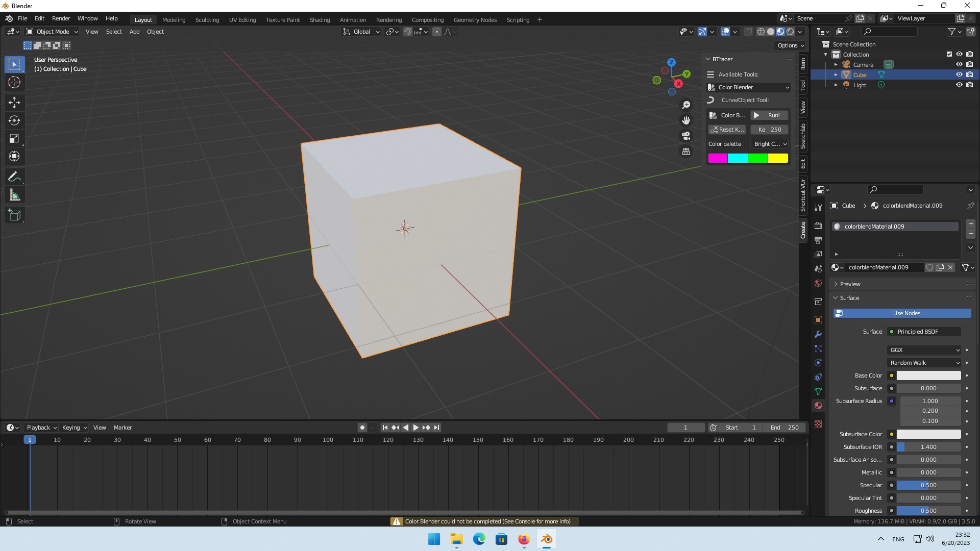This screenshot has width=980, height=551.
Task: Switch to Wireframe viewport shading
Action: tap(761, 32)
